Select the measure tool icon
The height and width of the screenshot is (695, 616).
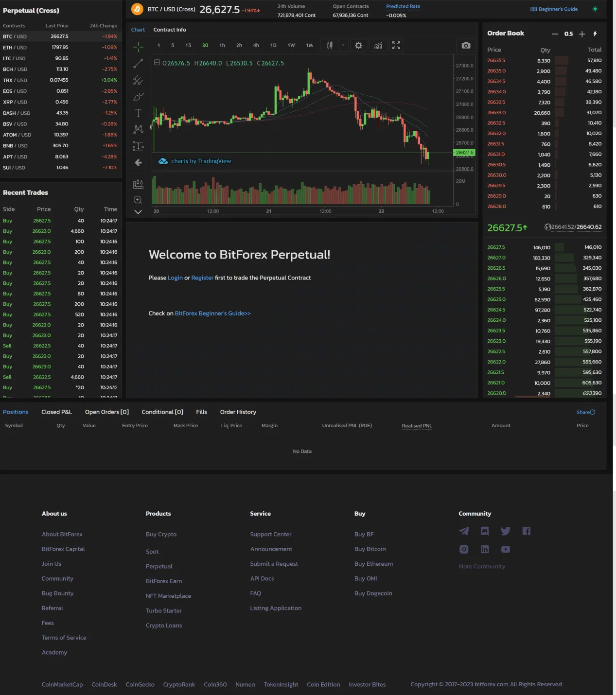pyautogui.click(x=138, y=184)
